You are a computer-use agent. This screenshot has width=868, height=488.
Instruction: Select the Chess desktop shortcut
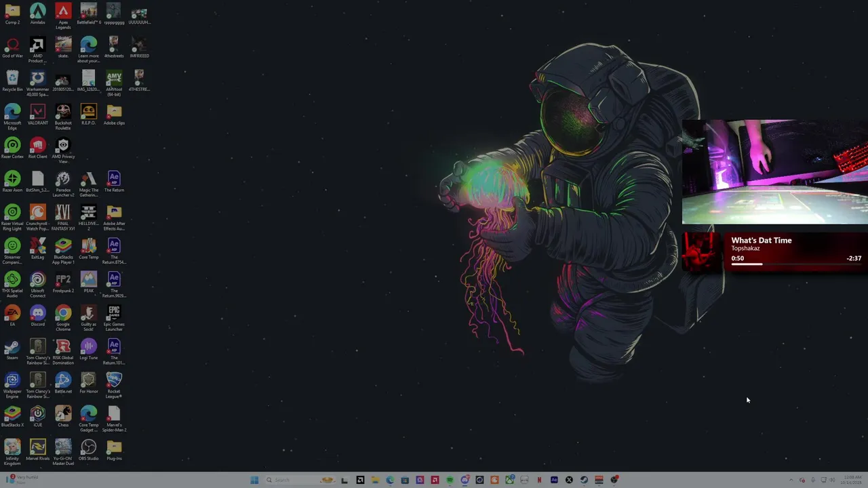click(63, 417)
